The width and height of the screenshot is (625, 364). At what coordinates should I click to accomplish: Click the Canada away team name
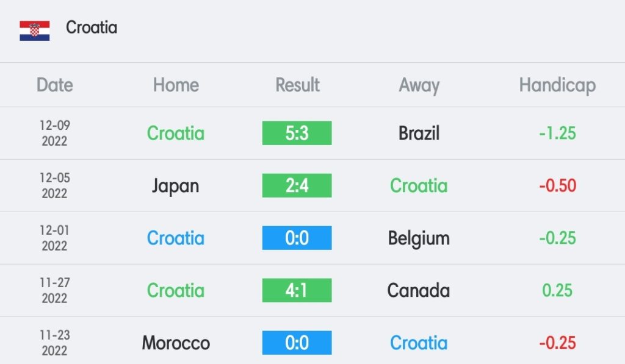419,290
